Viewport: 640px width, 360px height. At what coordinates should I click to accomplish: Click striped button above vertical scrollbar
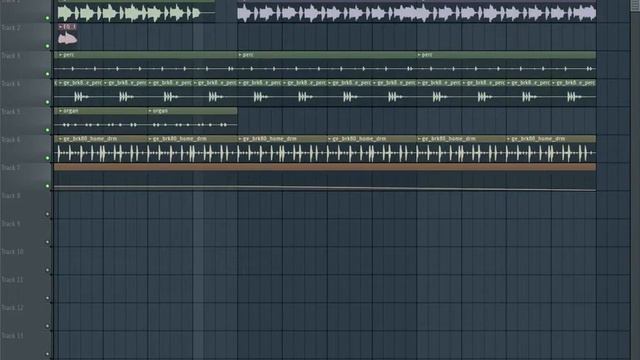coord(635,5)
